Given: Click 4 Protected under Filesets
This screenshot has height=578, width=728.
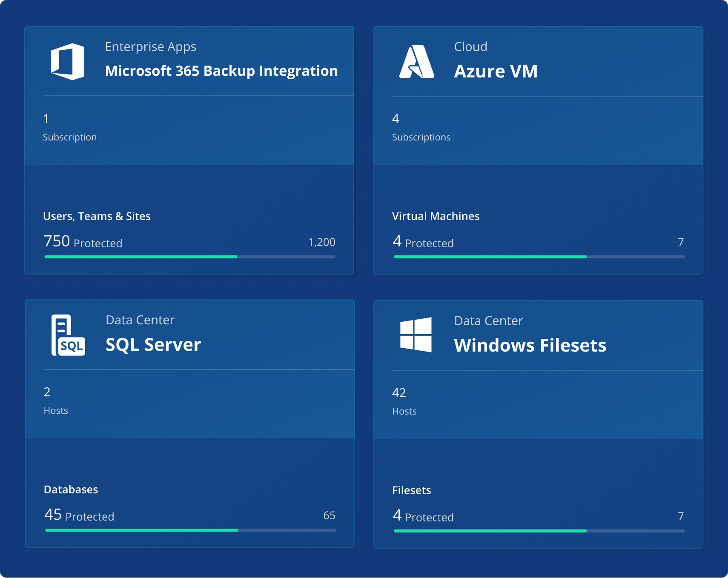Looking at the screenshot, I should [423, 516].
